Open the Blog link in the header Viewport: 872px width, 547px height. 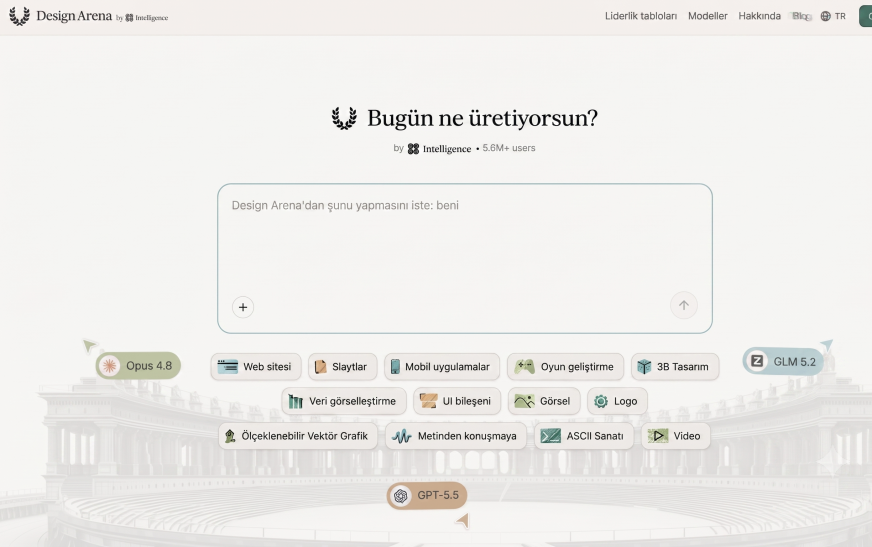801,16
